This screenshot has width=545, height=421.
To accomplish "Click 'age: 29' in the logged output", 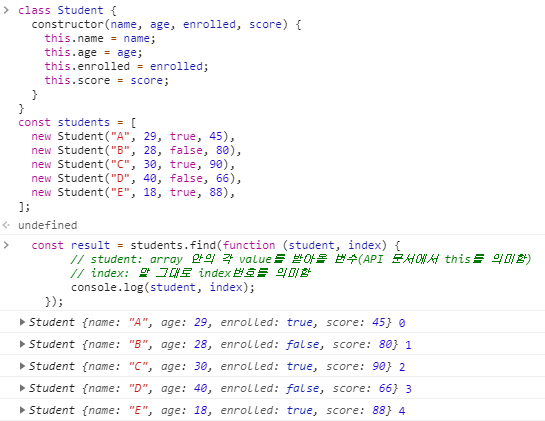I will point(184,322).
